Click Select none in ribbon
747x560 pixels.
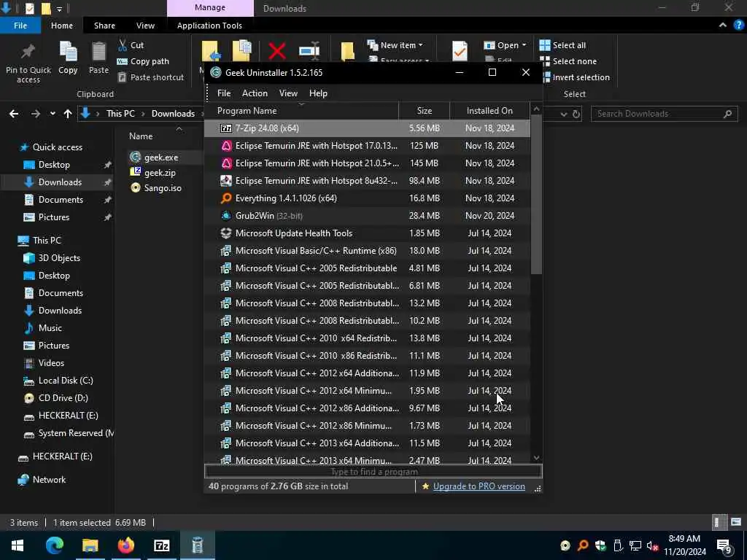click(x=568, y=61)
